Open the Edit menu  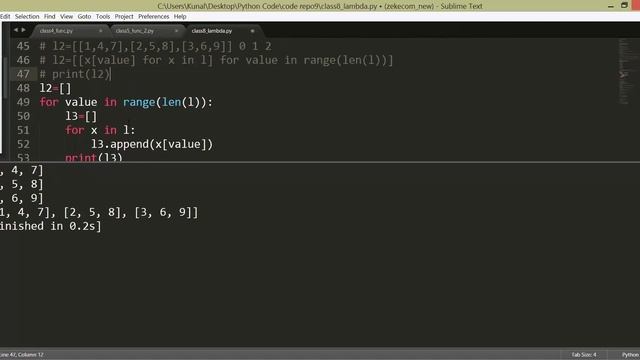pos(5,17)
